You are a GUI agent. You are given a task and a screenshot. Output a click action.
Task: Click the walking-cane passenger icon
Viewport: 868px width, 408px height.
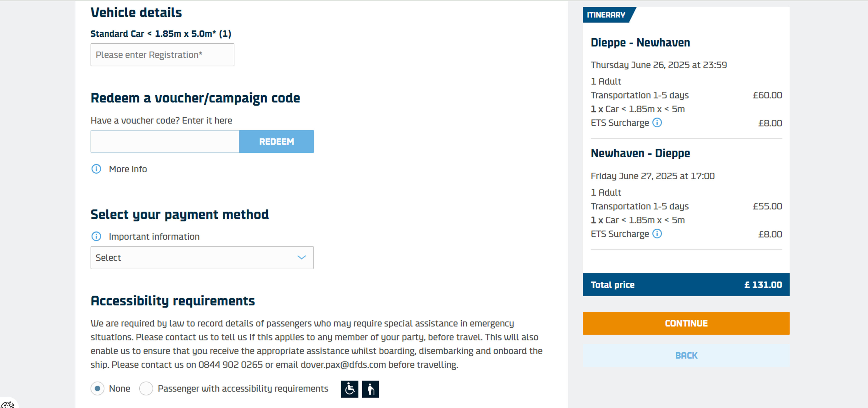tap(371, 389)
